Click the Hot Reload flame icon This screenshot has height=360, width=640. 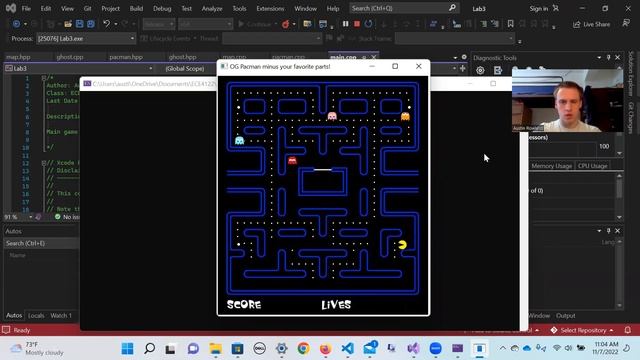click(285, 24)
